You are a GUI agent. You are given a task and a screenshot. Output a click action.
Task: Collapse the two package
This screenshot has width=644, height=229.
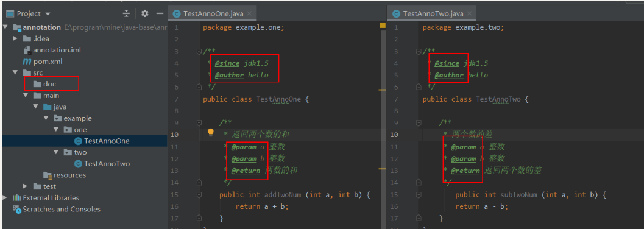click(x=56, y=152)
